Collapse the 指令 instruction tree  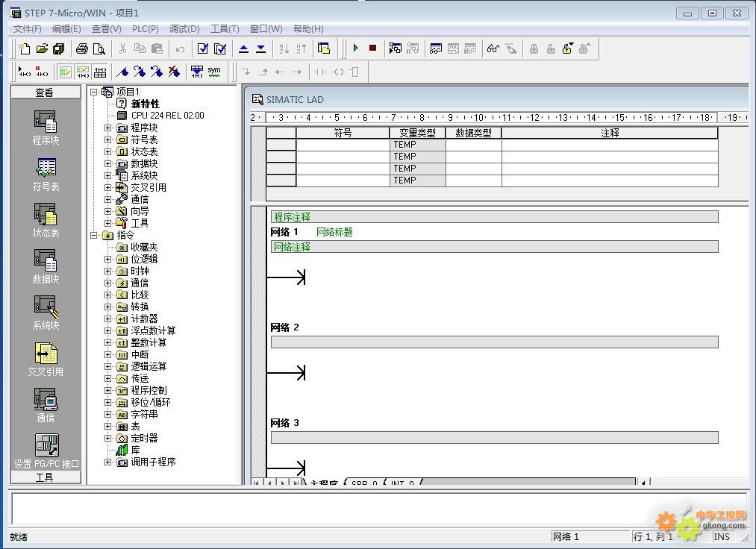(94, 235)
